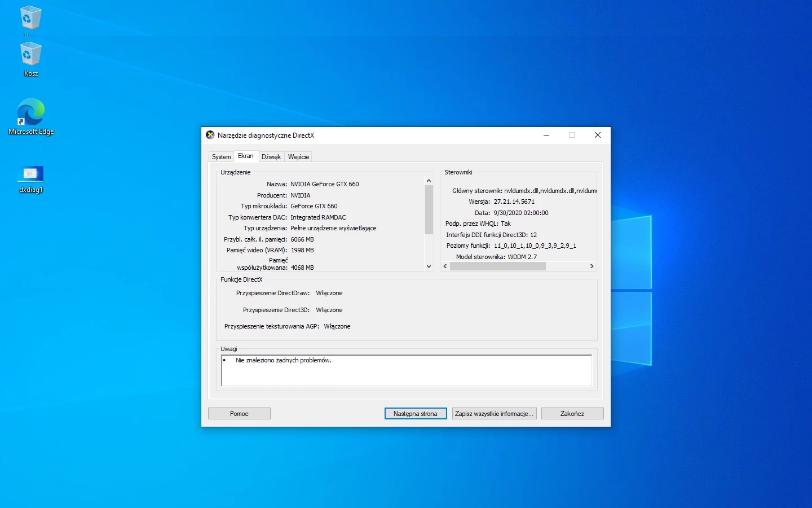812x508 pixels.
Task: Click the Pełne urządzenie wyświetlające value
Action: [333, 228]
